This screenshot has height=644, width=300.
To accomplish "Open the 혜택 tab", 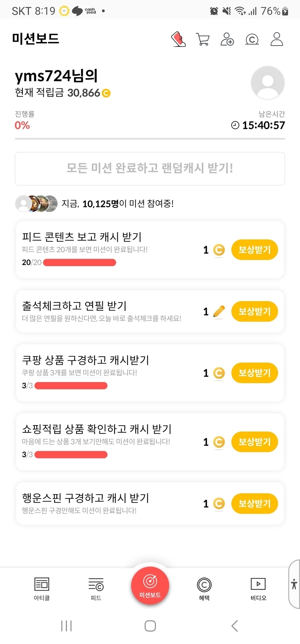I will pyautogui.click(x=204, y=589).
